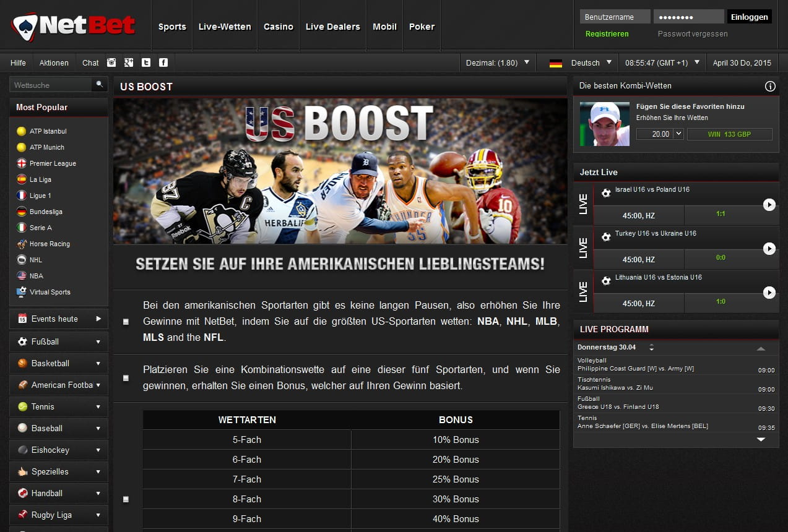This screenshot has width=788, height=532.
Task: Click the featured tennis player thumbnail
Action: pos(604,124)
